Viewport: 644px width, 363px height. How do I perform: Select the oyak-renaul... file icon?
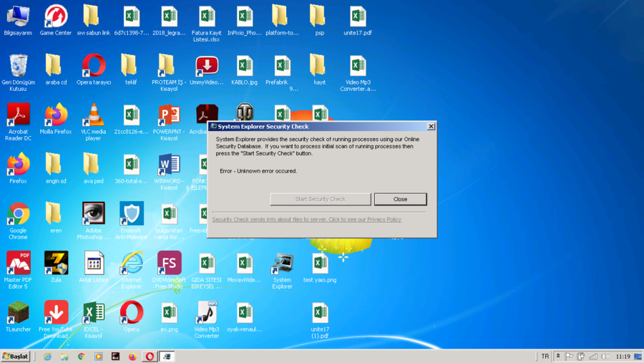point(245,316)
